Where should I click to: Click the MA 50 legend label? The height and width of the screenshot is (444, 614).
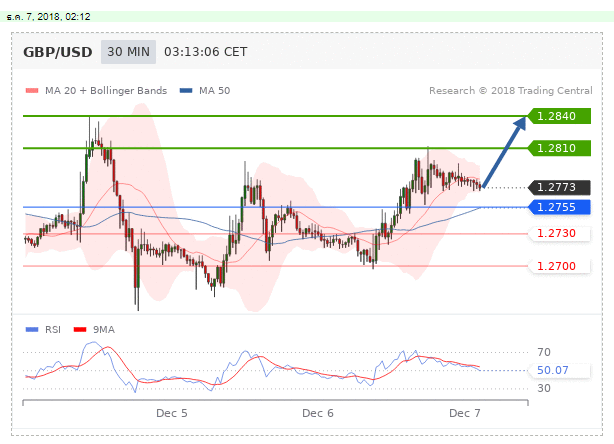(x=215, y=91)
